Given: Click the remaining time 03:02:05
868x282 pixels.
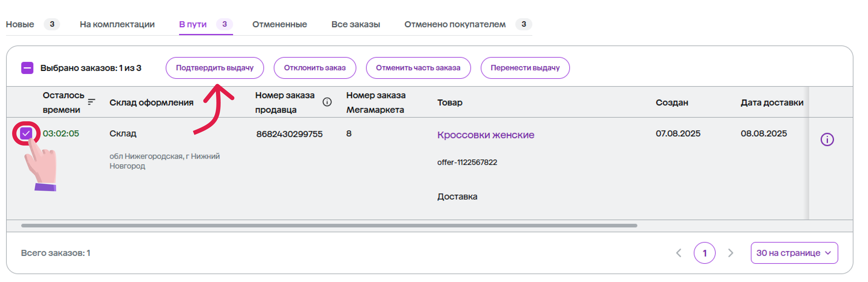Looking at the screenshot, I should [61, 133].
